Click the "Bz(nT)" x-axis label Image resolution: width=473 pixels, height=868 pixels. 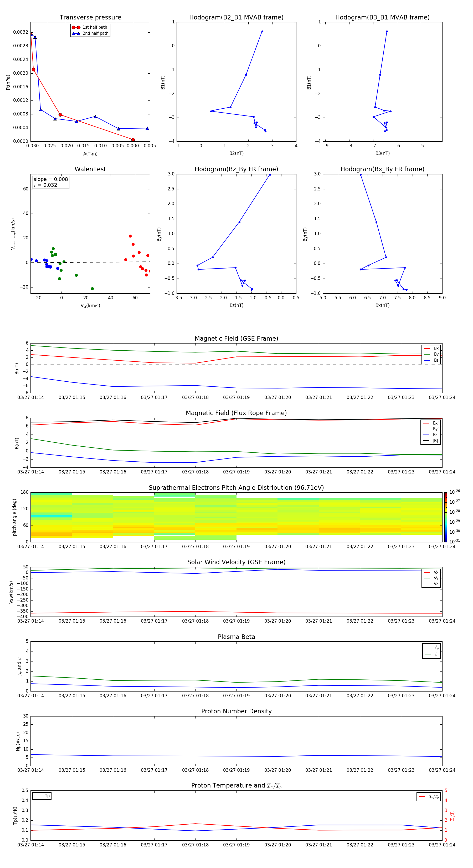pyautogui.click(x=236, y=305)
